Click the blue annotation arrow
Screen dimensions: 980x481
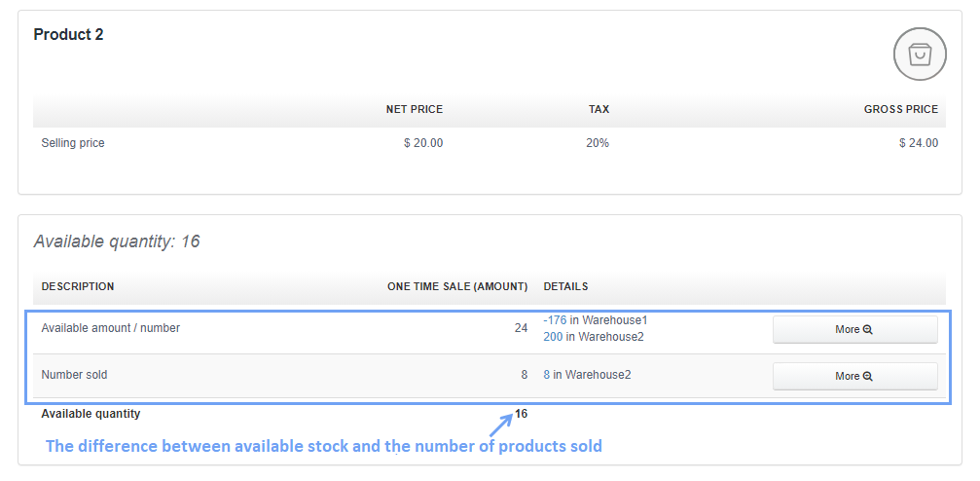point(501,425)
